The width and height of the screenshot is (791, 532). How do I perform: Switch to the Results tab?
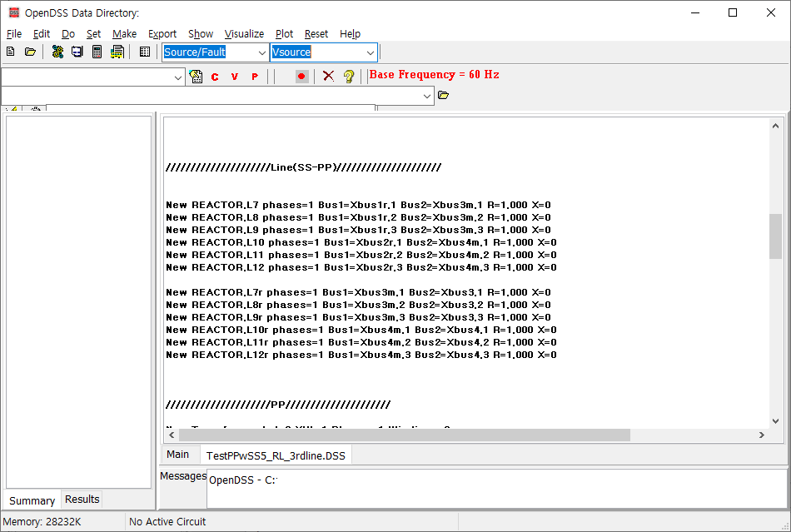pyautogui.click(x=82, y=500)
